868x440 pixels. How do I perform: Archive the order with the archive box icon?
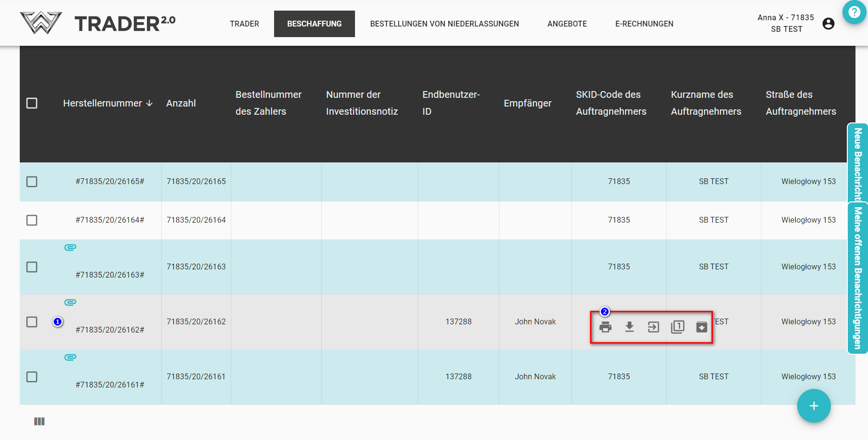(701, 327)
